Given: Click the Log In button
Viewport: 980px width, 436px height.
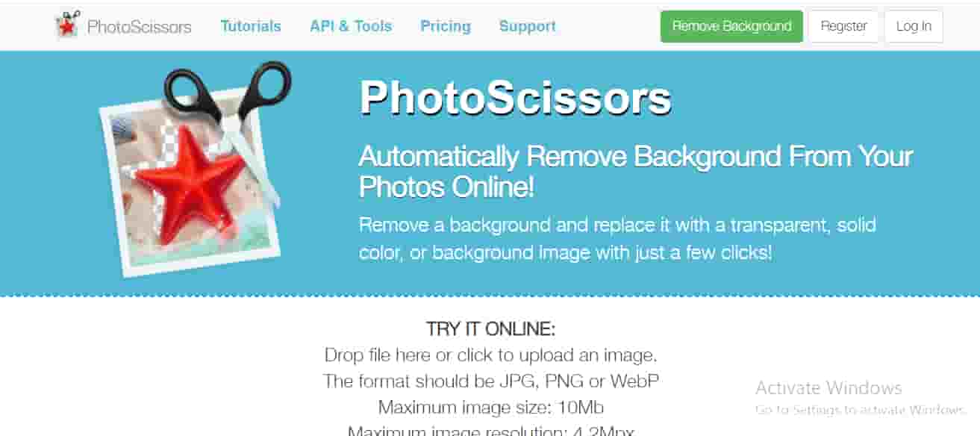Looking at the screenshot, I should click(914, 26).
